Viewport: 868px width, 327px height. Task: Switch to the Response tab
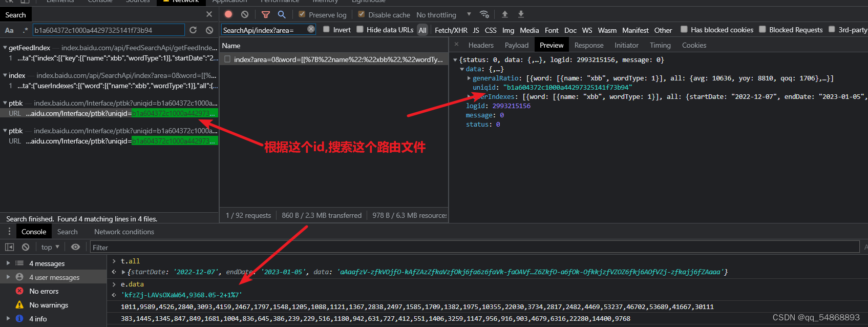pos(589,45)
